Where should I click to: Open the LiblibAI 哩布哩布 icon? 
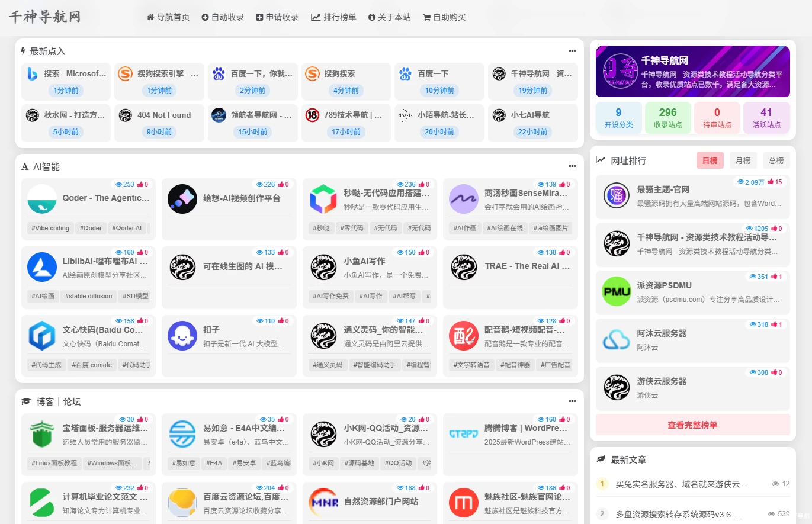pyautogui.click(x=41, y=267)
